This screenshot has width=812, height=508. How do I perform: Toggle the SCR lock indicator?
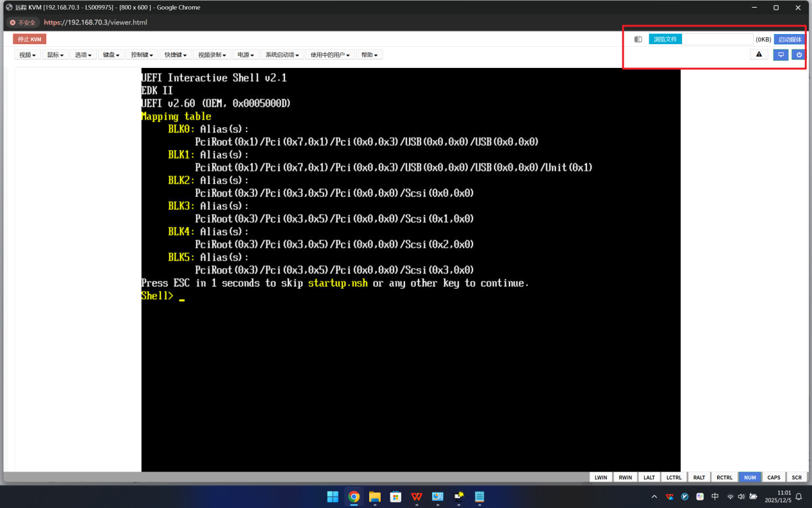pos(797,477)
